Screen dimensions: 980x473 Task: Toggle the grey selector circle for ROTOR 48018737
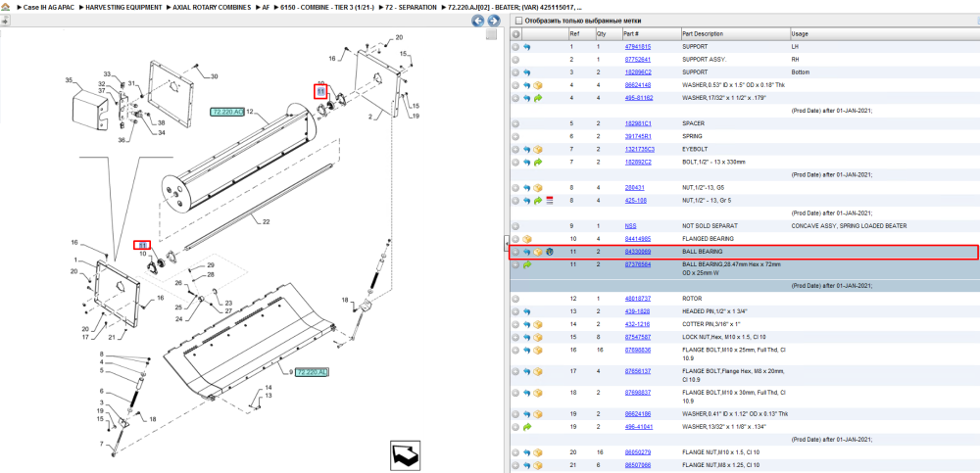(x=515, y=299)
